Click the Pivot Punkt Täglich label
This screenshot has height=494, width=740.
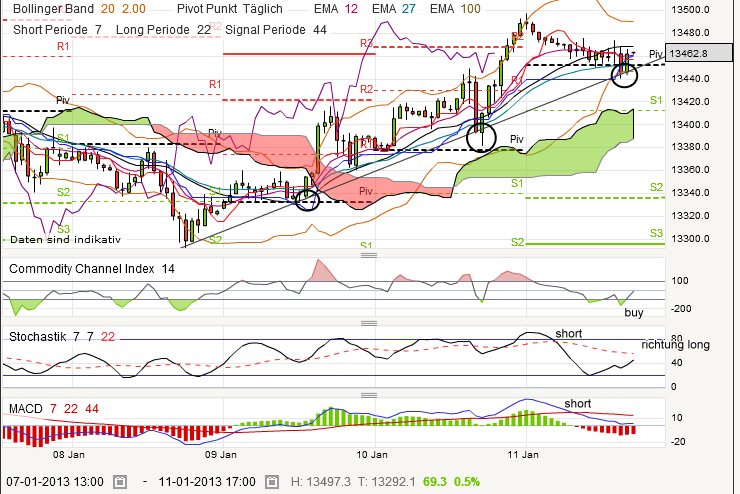click(230, 8)
